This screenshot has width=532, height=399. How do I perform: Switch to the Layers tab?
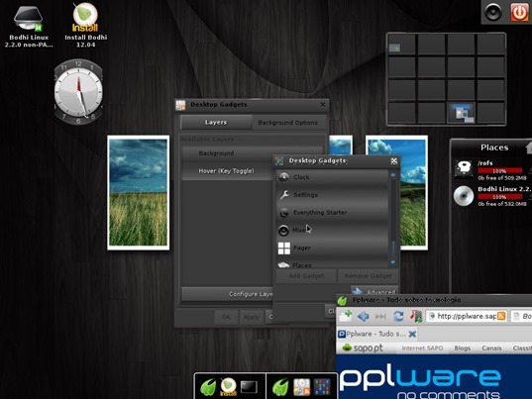point(216,123)
